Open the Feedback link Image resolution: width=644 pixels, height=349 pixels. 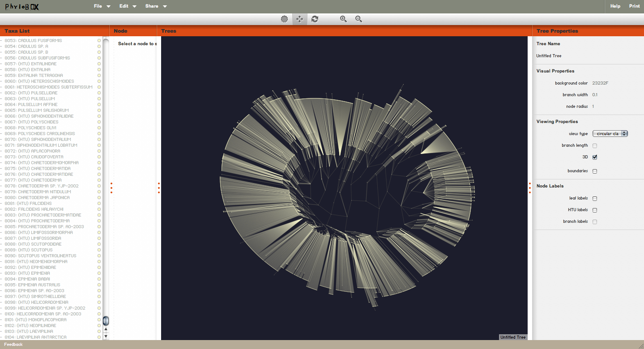click(x=13, y=345)
